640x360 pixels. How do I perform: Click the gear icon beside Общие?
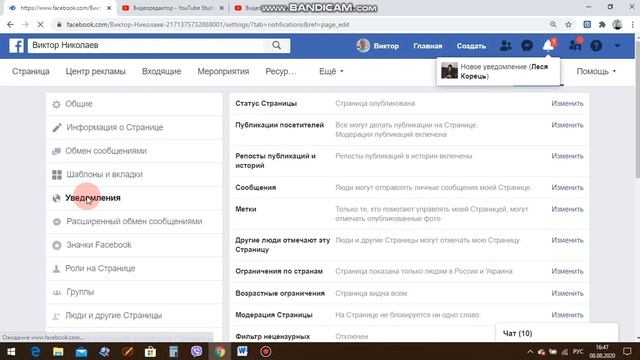[x=56, y=104]
